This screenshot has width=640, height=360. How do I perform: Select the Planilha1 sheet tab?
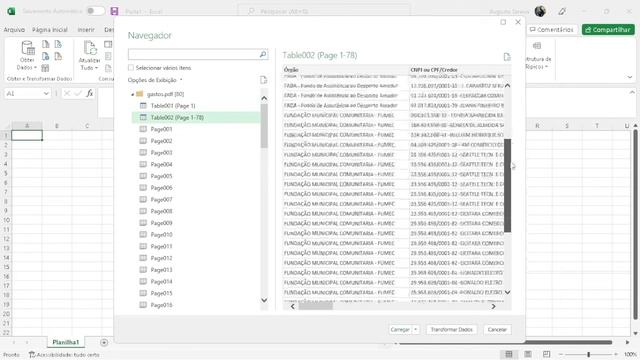click(65, 342)
